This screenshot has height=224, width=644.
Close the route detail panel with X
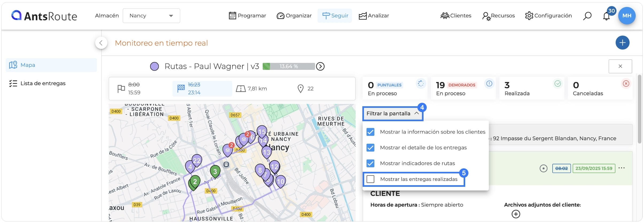click(620, 66)
